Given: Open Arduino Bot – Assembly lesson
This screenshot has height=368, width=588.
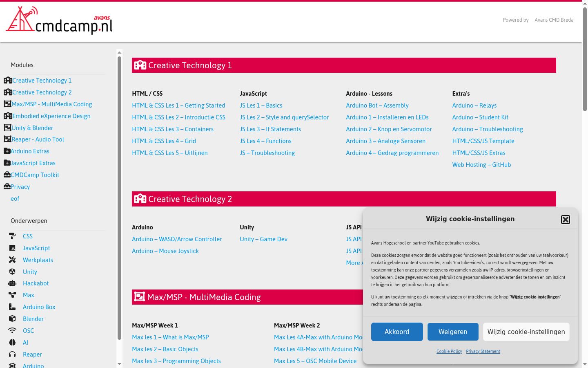Looking at the screenshot, I should pyautogui.click(x=377, y=105).
